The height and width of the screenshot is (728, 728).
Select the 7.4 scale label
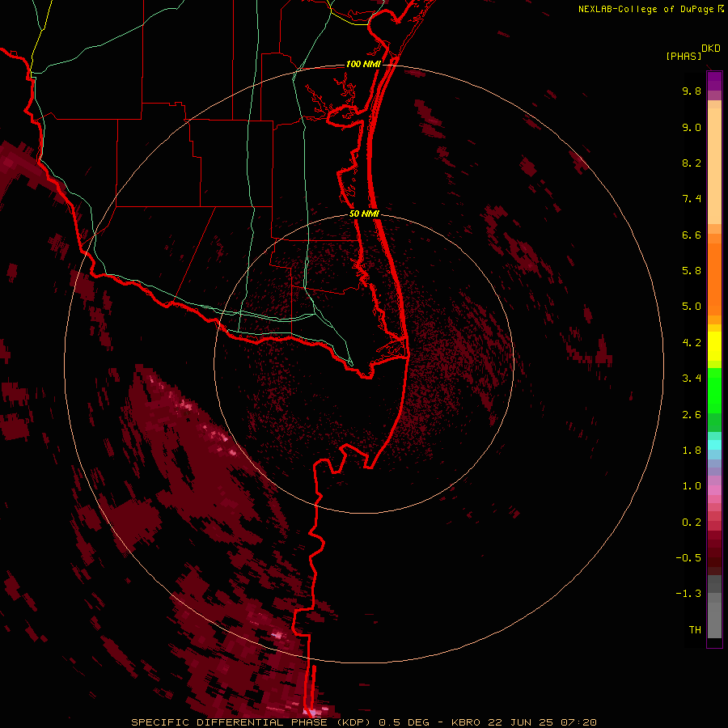pyautogui.click(x=692, y=199)
